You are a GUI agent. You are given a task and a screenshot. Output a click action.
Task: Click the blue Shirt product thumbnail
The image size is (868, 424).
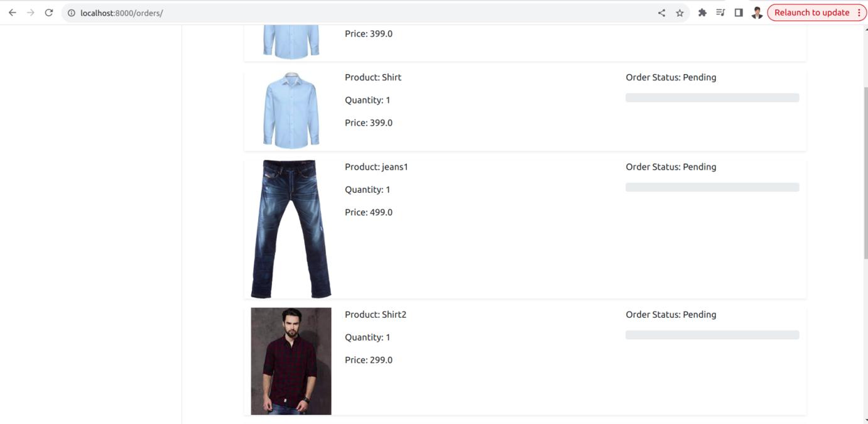(x=291, y=110)
